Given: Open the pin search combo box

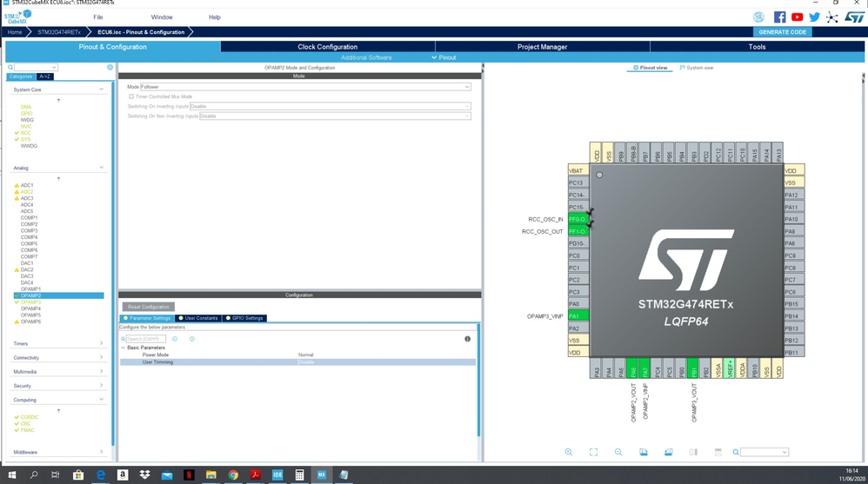Looking at the screenshot, I should pos(765,452).
